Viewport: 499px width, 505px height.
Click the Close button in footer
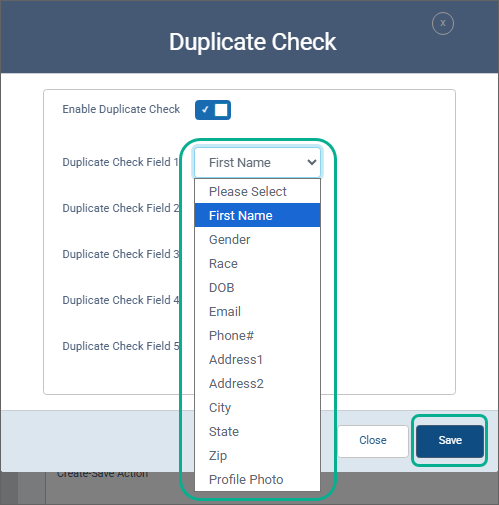(x=373, y=440)
